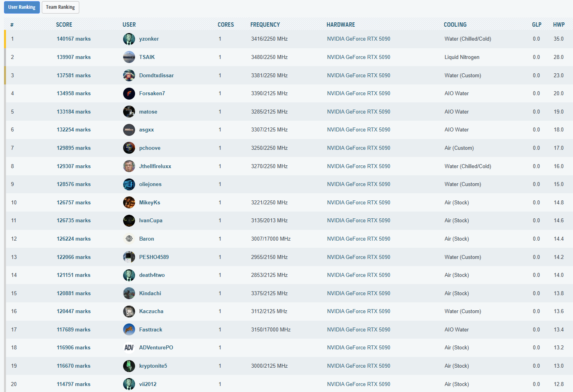The image size is (573, 392).
Task: Select Baron's logo avatar
Action: point(129,239)
